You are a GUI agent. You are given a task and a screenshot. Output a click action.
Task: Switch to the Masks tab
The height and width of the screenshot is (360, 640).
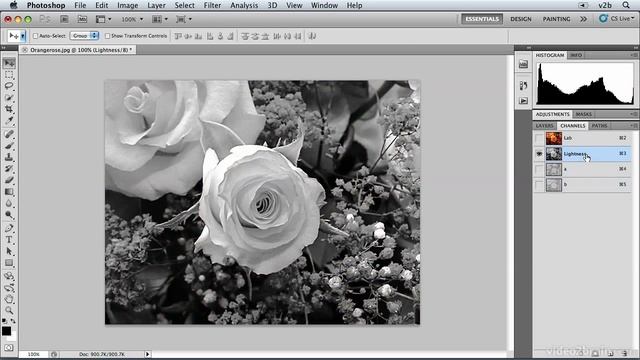(x=584, y=114)
